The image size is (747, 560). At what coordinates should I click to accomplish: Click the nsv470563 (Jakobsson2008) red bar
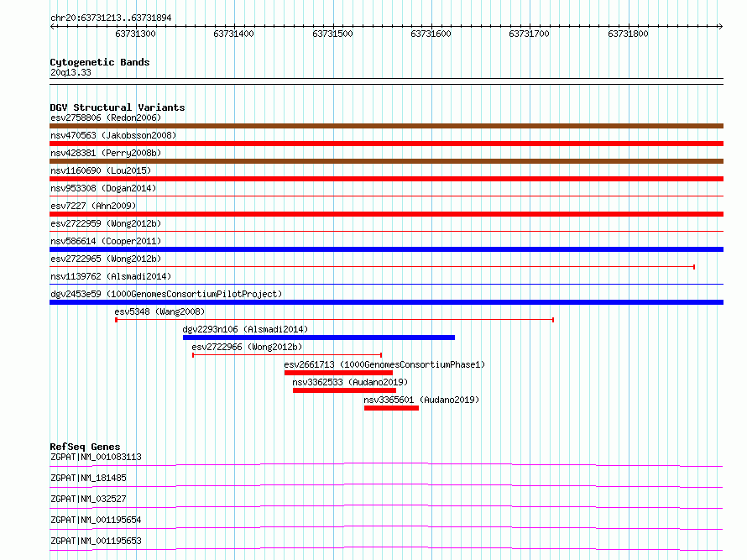pos(386,144)
